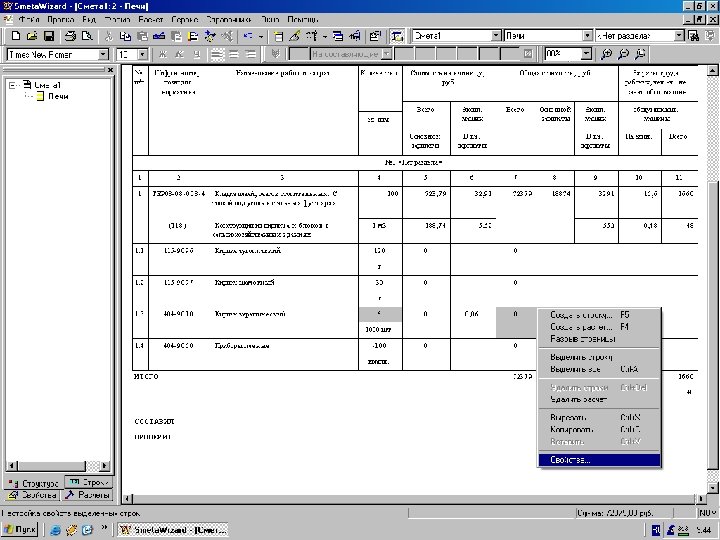Choose Свойства... in the context menu
The width and height of the screenshot is (720, 540).
[x=599, y=460]
